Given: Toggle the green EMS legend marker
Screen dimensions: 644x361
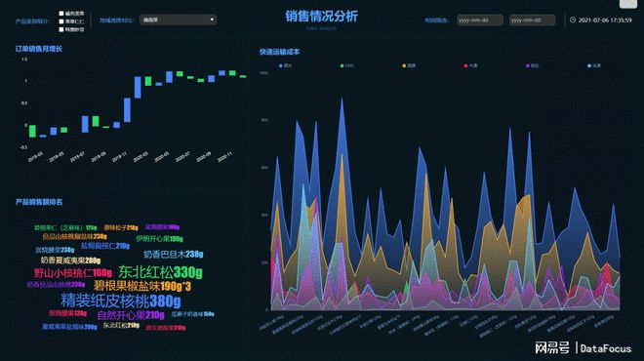Looking at the screenshot, I should pos(342,65).
